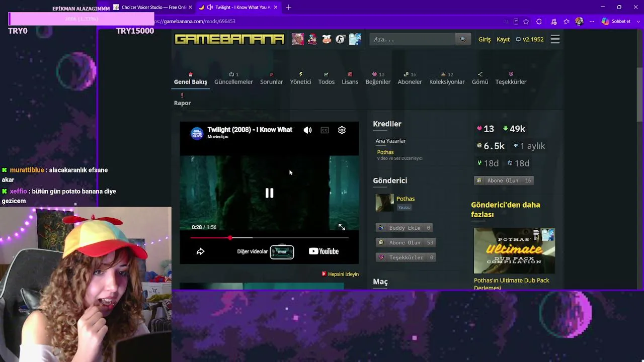Open the first game shortcut icon beside the logo
Image resolution: width=644 pixels, height=362 pixels.
[x=298, y=39]
